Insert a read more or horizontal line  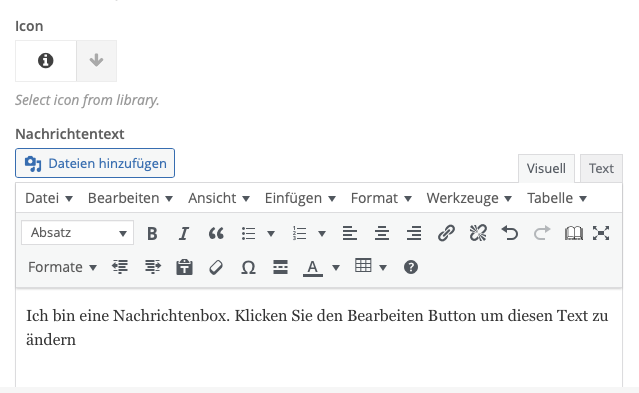click(280, 267)
